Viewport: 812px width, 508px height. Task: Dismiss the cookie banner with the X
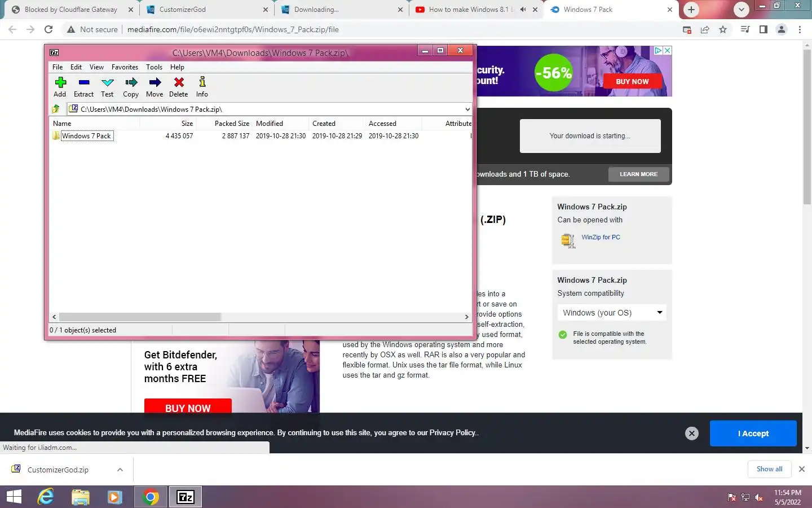pos(692,433)
